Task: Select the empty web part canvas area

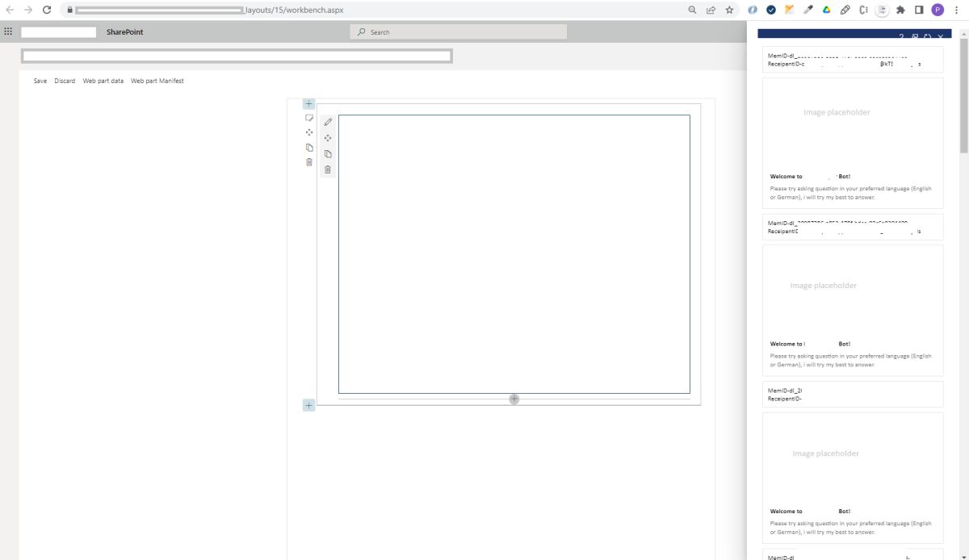Action: click(x=514, y=254)
